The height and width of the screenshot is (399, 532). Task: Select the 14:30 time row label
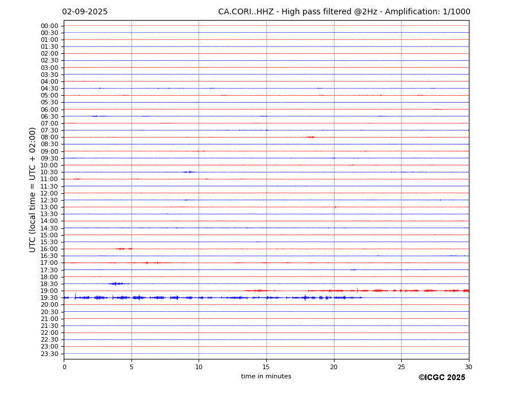click(49, 228)
